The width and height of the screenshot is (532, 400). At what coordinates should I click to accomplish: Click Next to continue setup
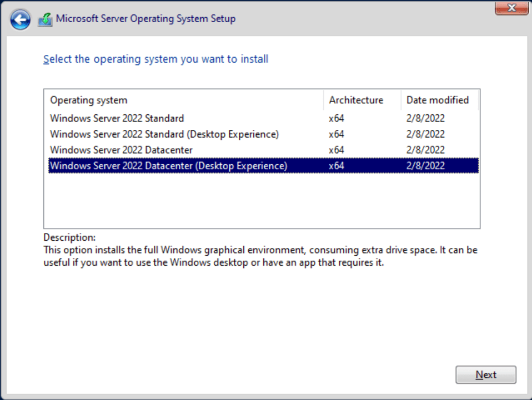485,374
